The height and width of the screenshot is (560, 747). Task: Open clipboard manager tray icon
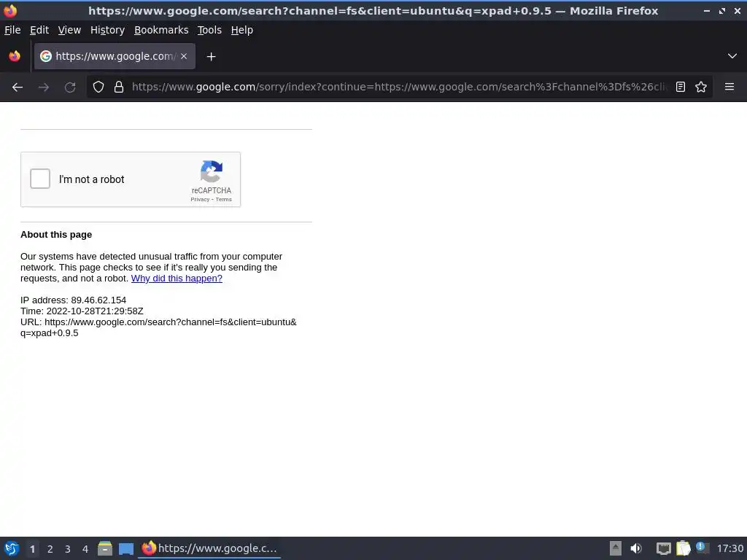click(683, 548)
